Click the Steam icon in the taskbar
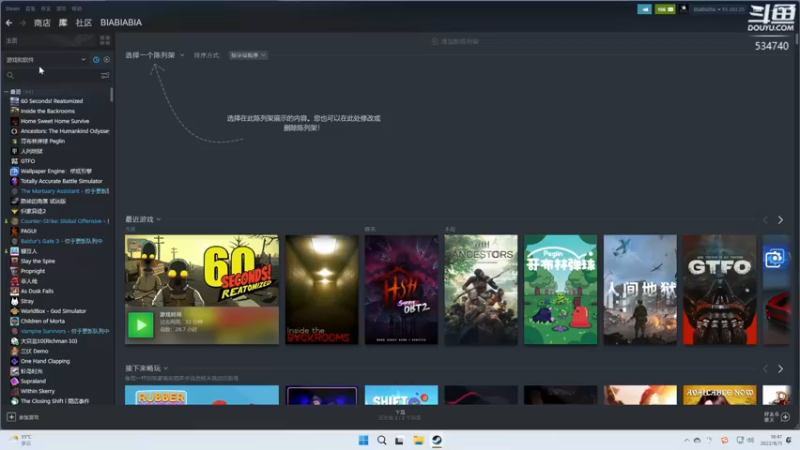The image size is (800, 450). pyautogui.click(x=437, y=440)
